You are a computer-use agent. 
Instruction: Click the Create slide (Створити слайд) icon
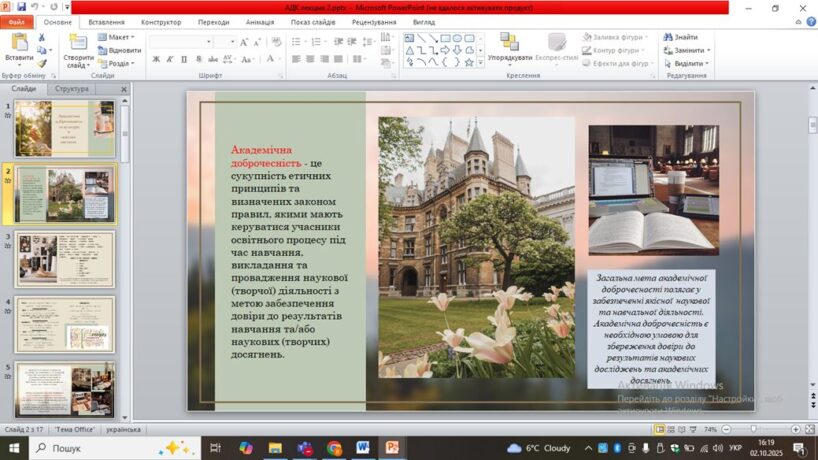click(x=78, y=44)
